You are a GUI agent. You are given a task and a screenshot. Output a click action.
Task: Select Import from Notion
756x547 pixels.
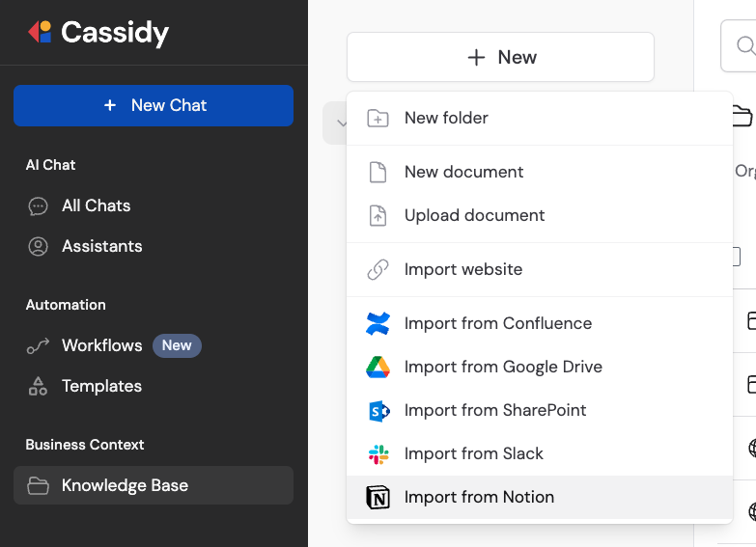pyautogui.click(x=540, y=497)
